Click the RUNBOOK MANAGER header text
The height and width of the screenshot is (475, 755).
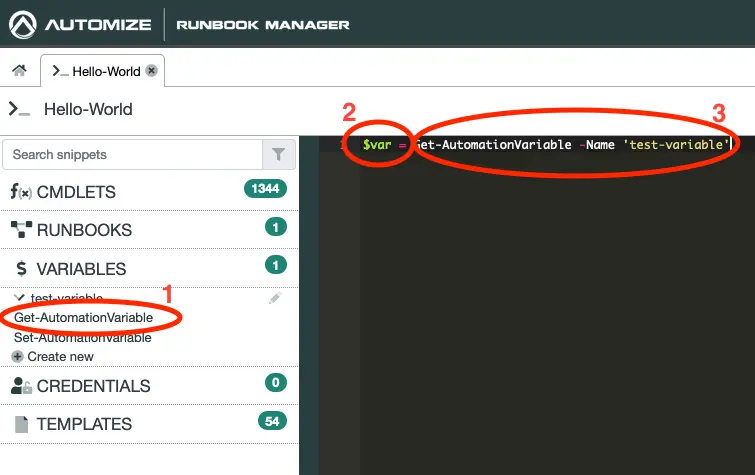(x=263, y=25)
